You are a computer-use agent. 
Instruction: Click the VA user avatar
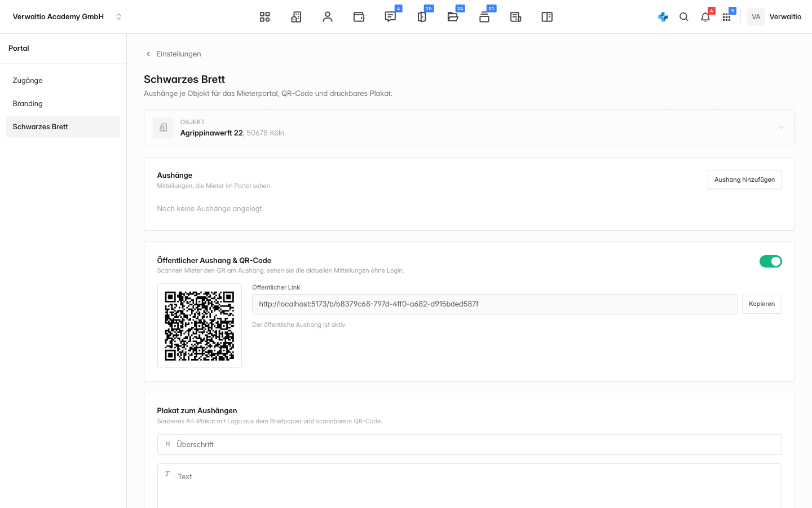[756, 17]
